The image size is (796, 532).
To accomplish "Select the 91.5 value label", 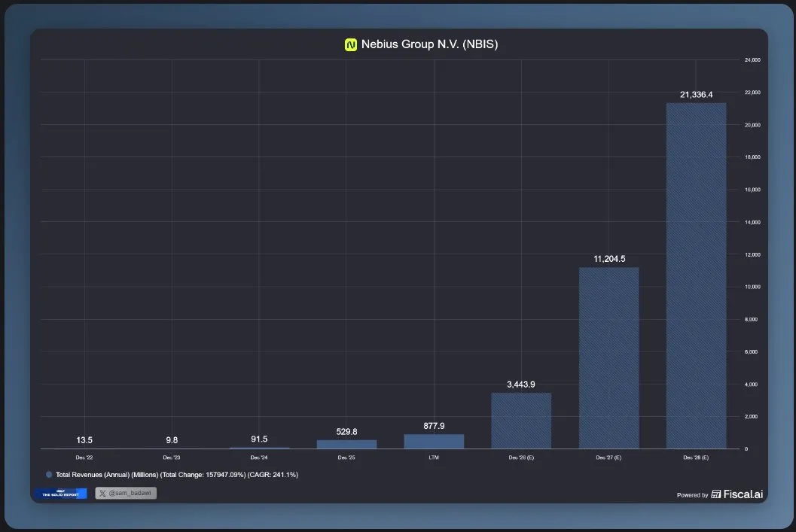I will tap(259, 439).
